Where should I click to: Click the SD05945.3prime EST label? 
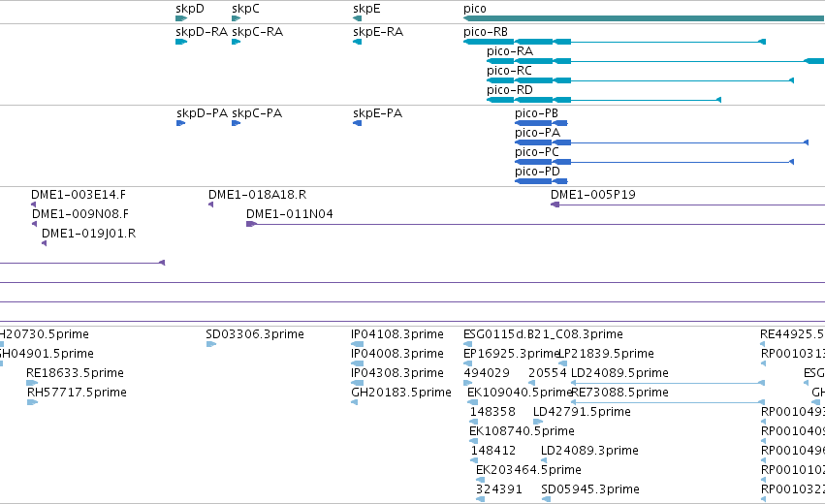pos(589,489)
